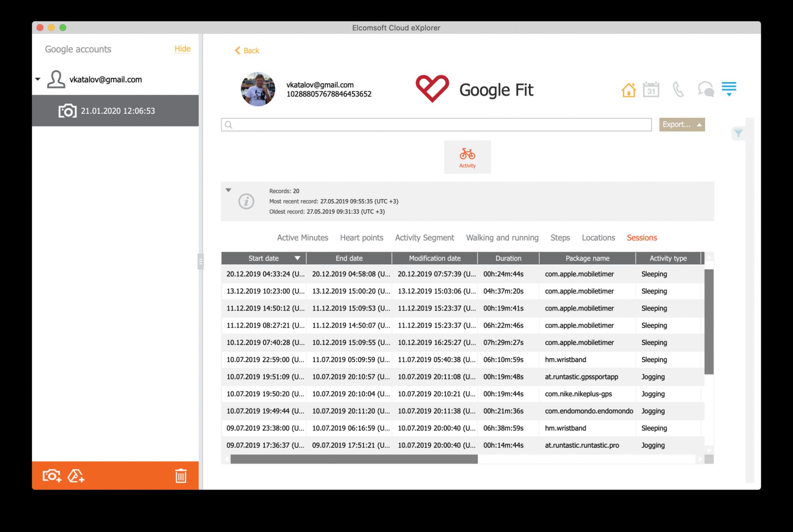
Task: Collapse the records info panel
Action: coord(228,190)
